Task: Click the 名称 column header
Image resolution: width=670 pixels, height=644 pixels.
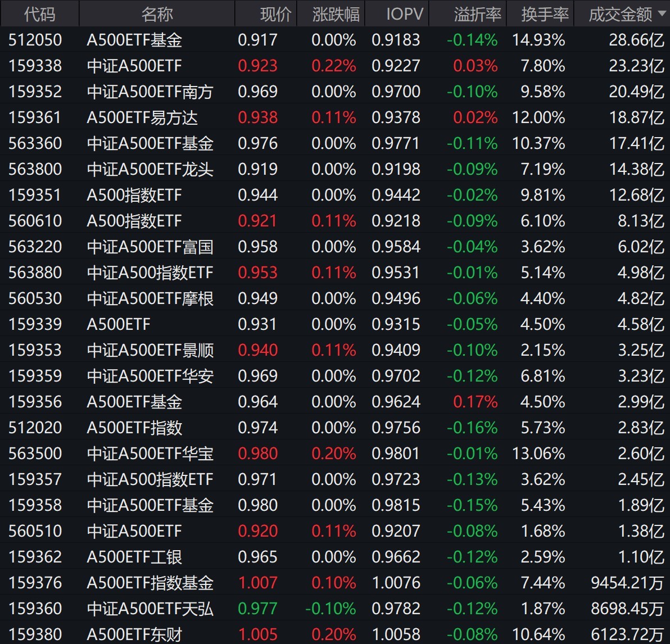Action: (x=157, y=14)
